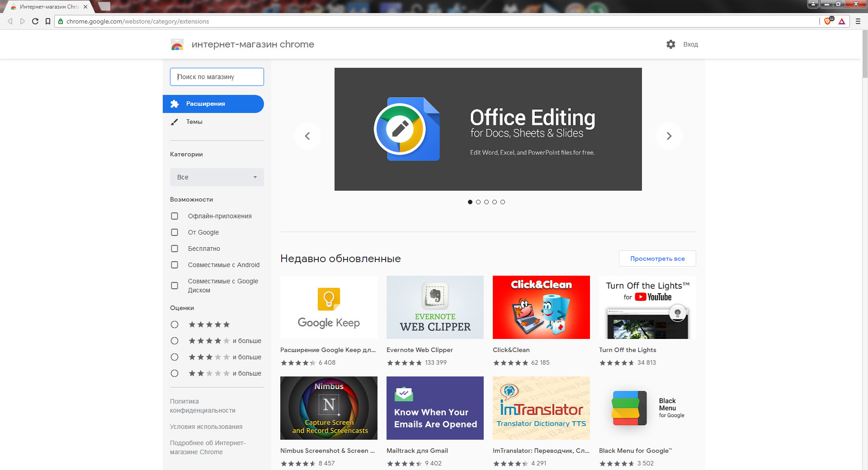Viewport: 868px width, 470px height.
Task: Select the Темы sidebar item
Action: click(x=213, y=122)
